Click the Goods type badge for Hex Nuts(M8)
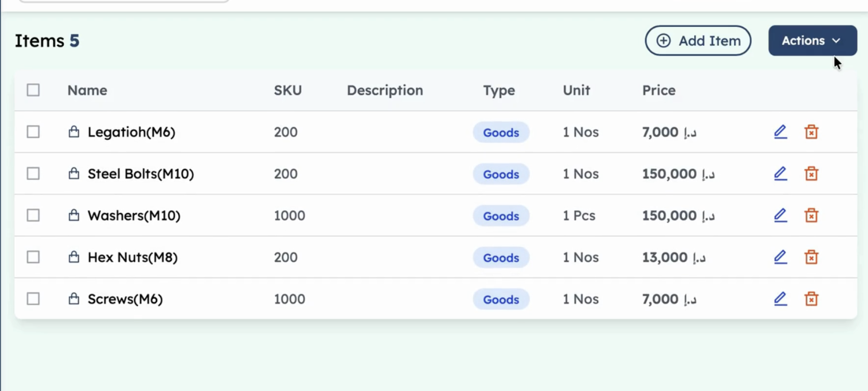Screen dimensions: 868x391 coord(501,258)
